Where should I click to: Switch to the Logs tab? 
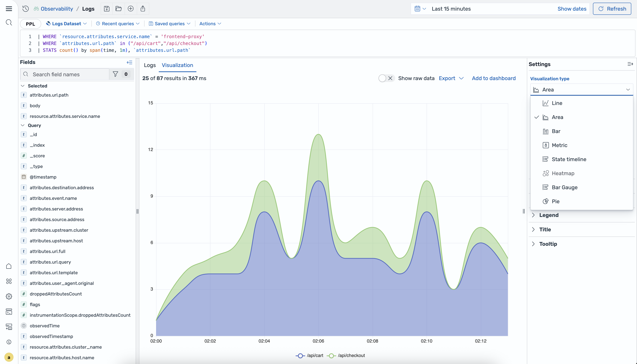[x=149, y=65]
